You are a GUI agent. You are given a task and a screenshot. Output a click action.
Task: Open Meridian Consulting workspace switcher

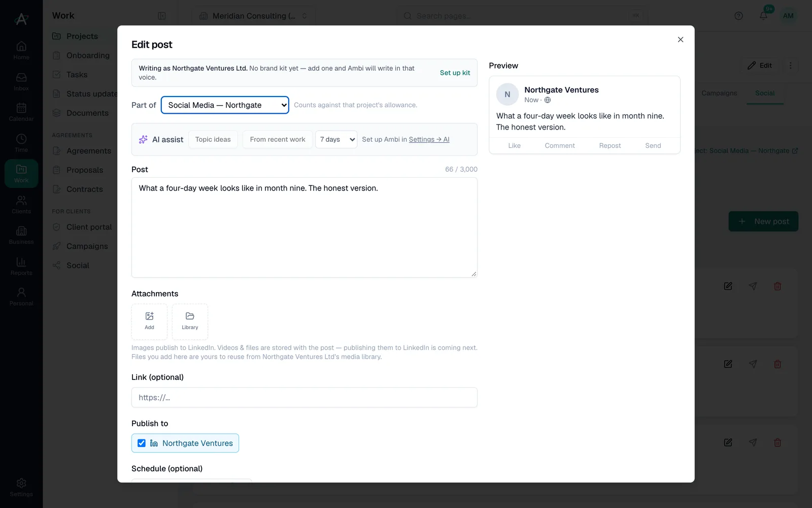253,16
